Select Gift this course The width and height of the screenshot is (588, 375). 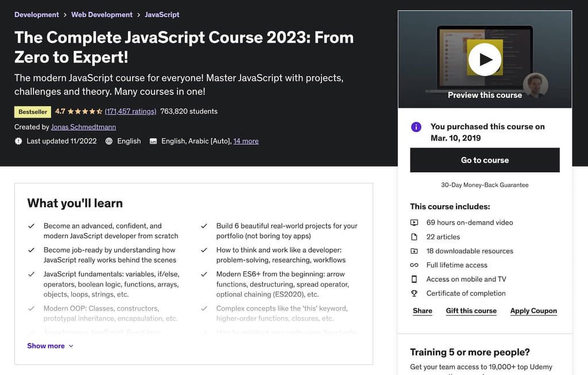click(x=471, y=311)
